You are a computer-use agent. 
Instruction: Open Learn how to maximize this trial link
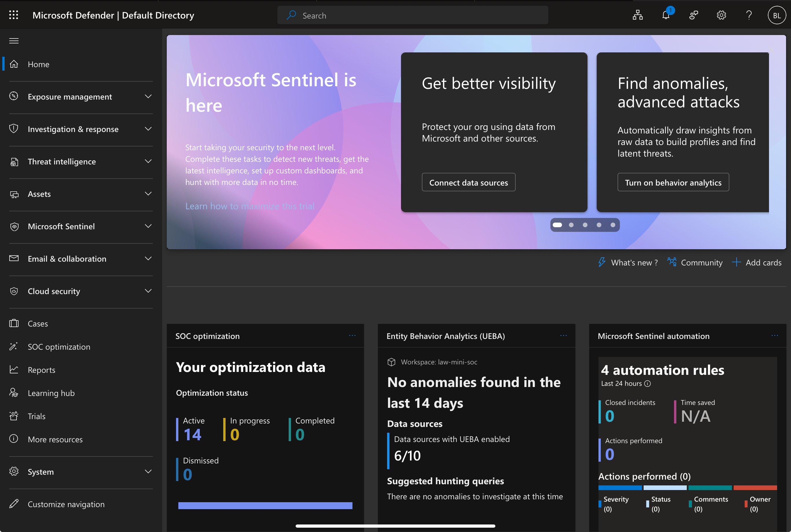[x=250, y=206]
